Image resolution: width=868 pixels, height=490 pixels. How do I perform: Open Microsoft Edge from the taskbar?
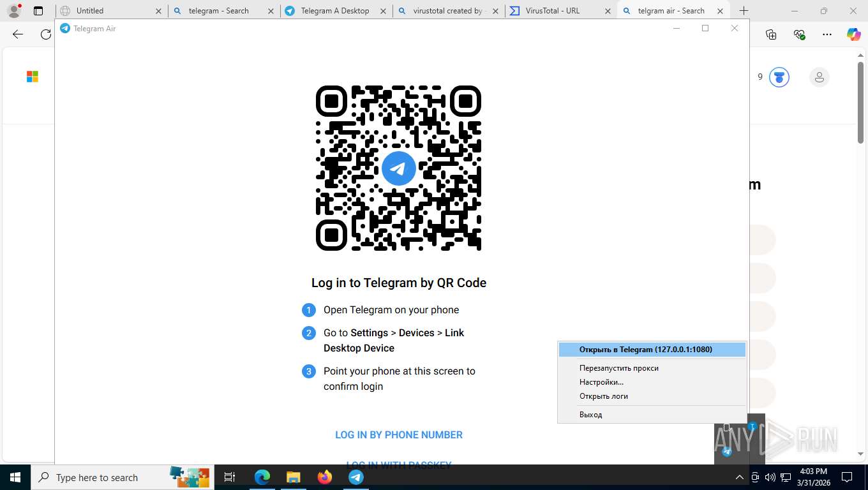pos(262,477)
